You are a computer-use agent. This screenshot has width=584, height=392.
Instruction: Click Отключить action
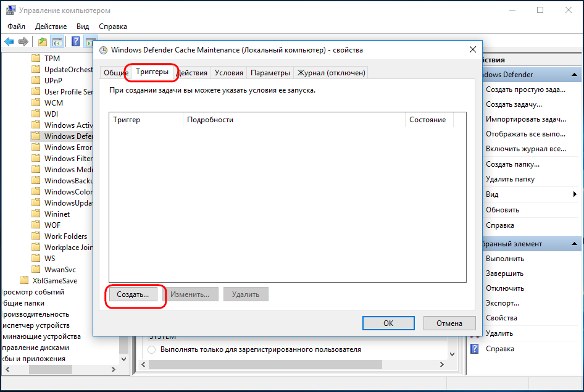tap(504, 288)
